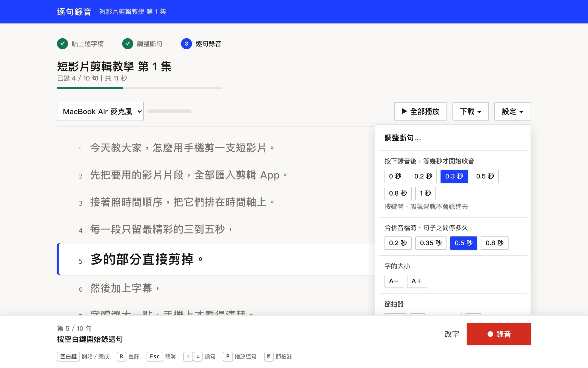Viewport: 588px width, 368px height.
Task: Set sentence pause to 0.2 秒
Action: click(x=398, y=243)
